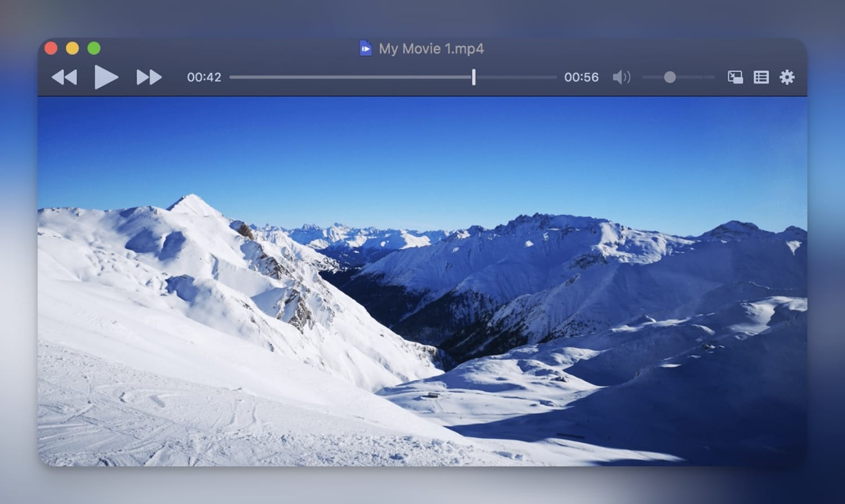This screenshot has width=845, height=504.
Task: Minimize the window with the yellow button
Action: point(72,48)
